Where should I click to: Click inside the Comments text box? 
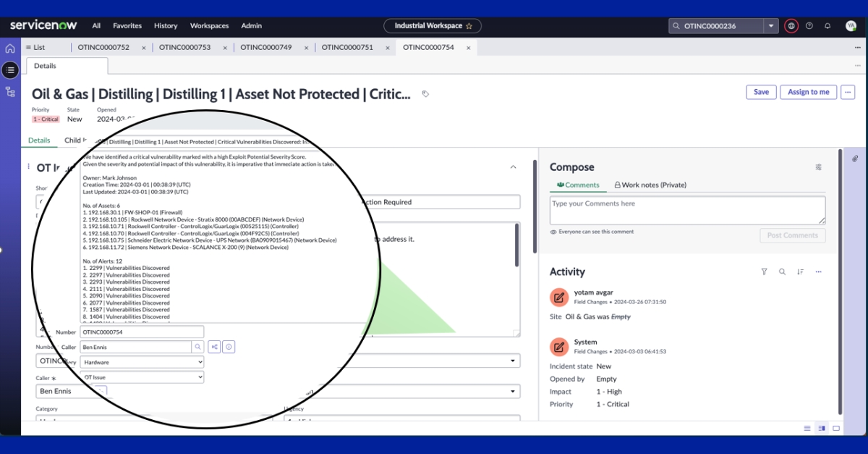[x=687, y=210]
